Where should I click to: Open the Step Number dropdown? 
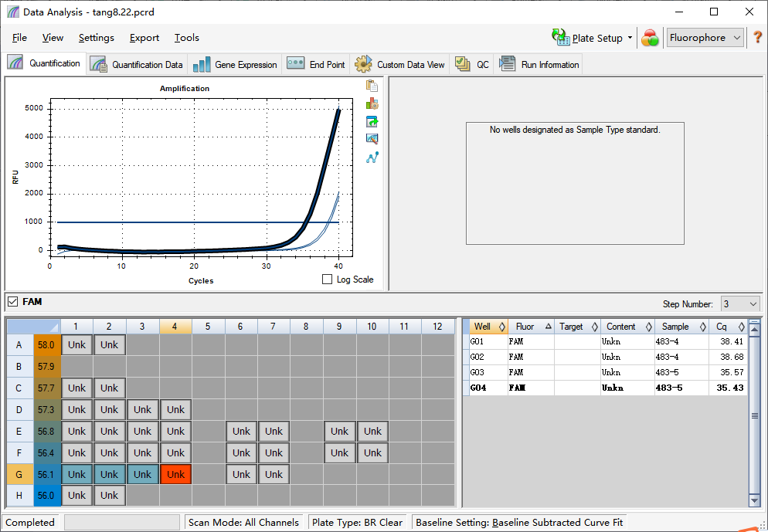click(739, 304)
